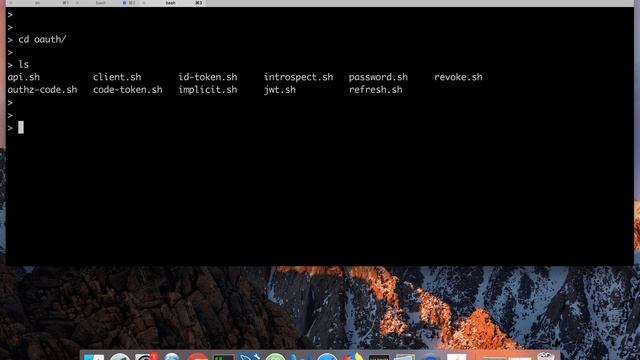Click the introspect.sh file name
The height and width of the screenshot is (360, 640).
tap(298, 77)
